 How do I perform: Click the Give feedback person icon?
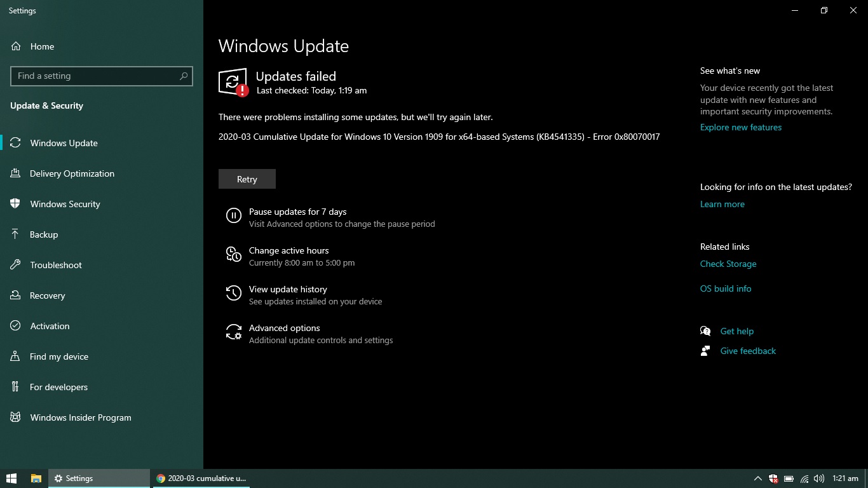(705, 351)
